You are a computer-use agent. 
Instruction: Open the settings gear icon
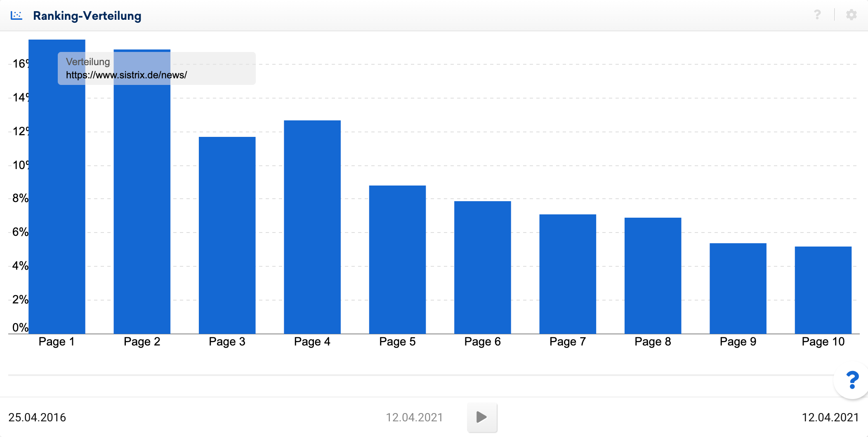(851, 15)
